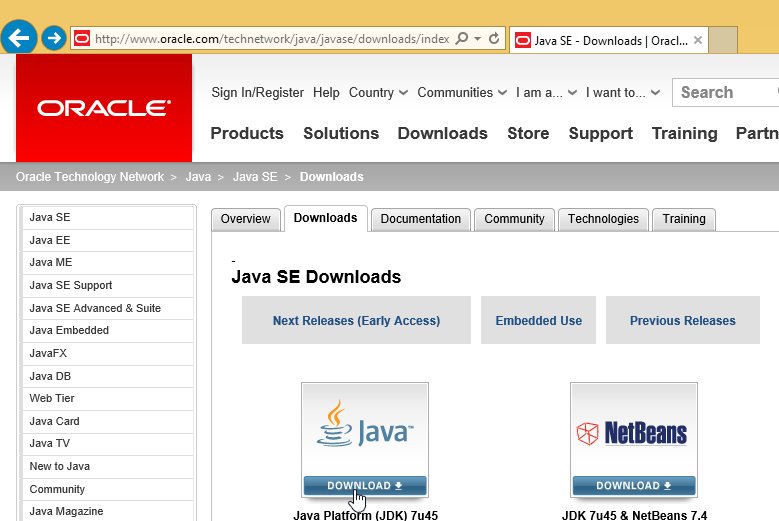Close the Java SE Downloads browser tab
This screenshot has height=521, width=779.
[698, 40]
